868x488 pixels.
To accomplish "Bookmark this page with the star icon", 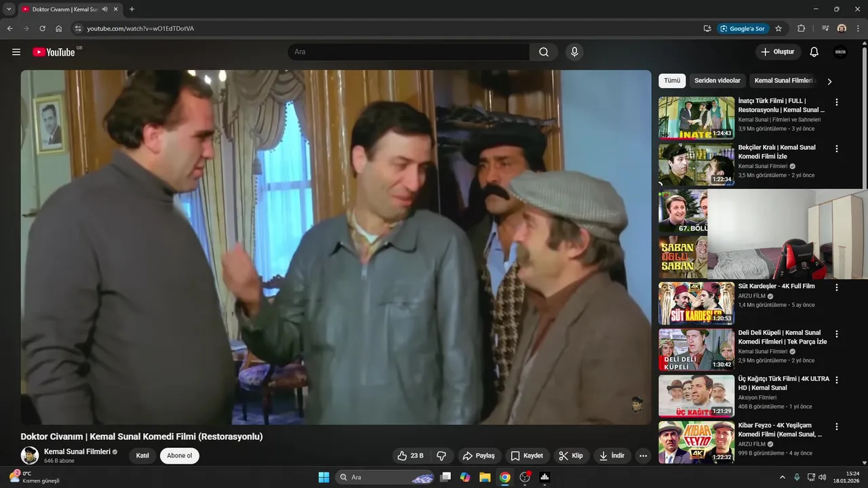I will (x=778, y=28).
